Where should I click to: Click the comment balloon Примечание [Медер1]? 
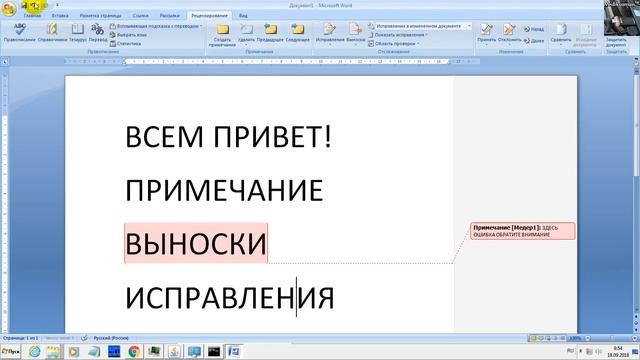(522, 231)
